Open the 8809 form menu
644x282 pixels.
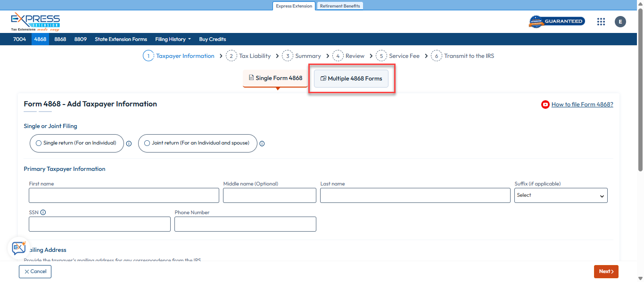click(x=81, y=39)
